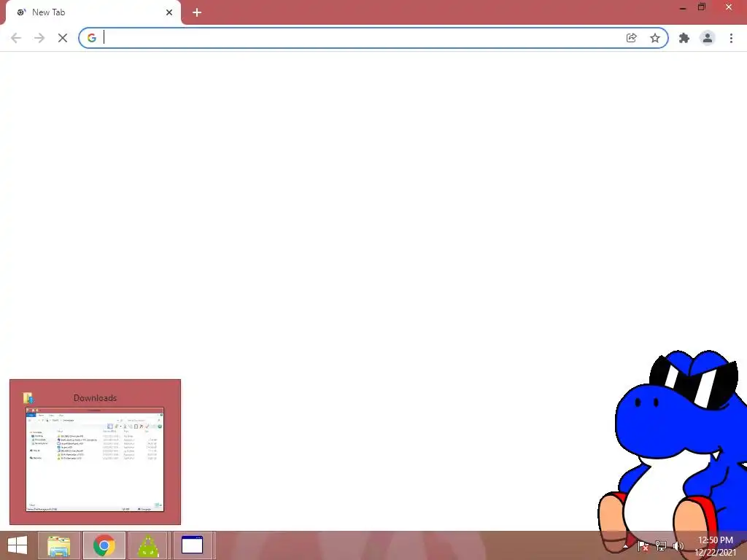Close the Chrome window
Viewport: 747px width, 560px height.
point(729,7)
